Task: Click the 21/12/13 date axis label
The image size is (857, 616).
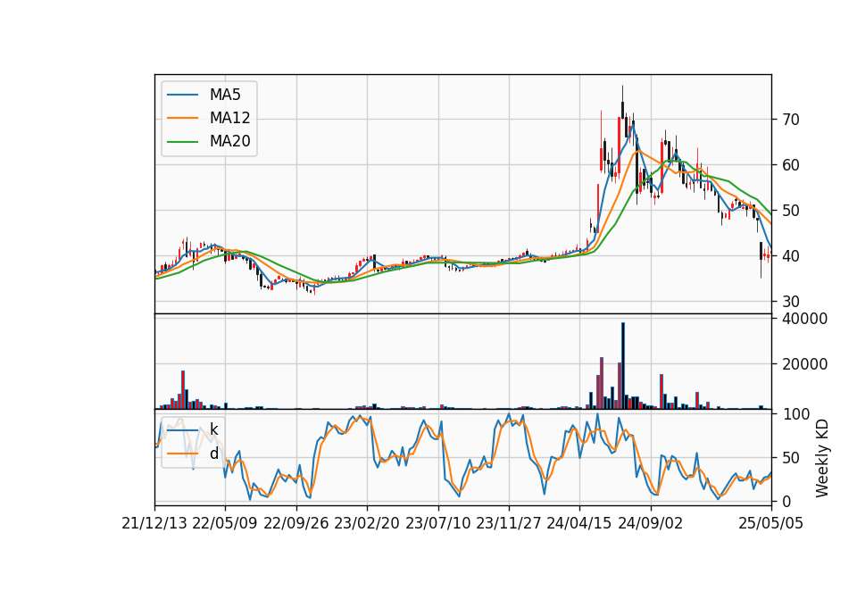Action: [154, 523]
